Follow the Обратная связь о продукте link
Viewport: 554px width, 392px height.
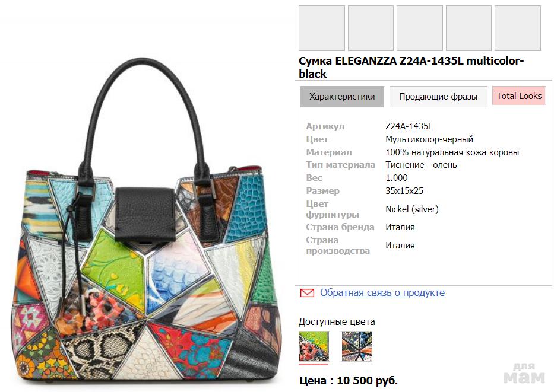click(x=382, y=292)
